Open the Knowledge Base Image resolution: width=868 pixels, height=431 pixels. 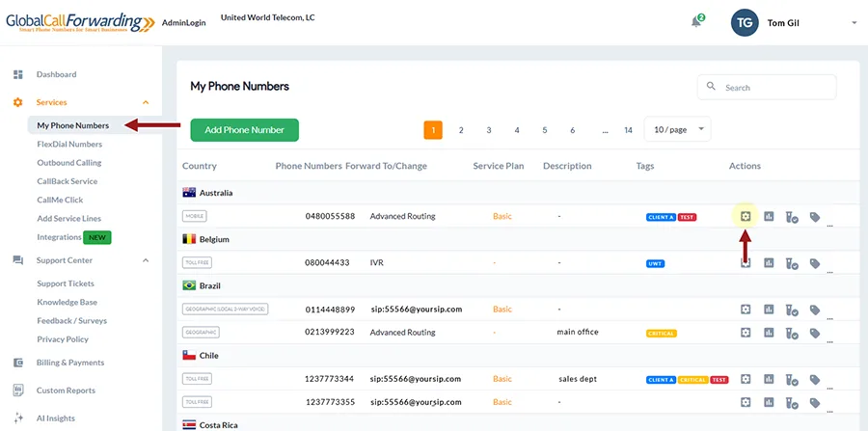point(67,302)
